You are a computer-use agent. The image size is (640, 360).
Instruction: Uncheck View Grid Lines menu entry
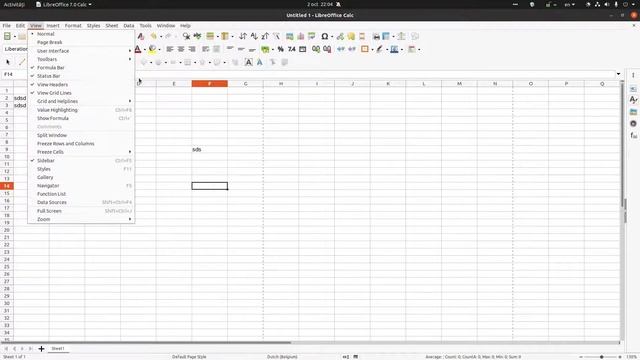click(x=81, y=93)
